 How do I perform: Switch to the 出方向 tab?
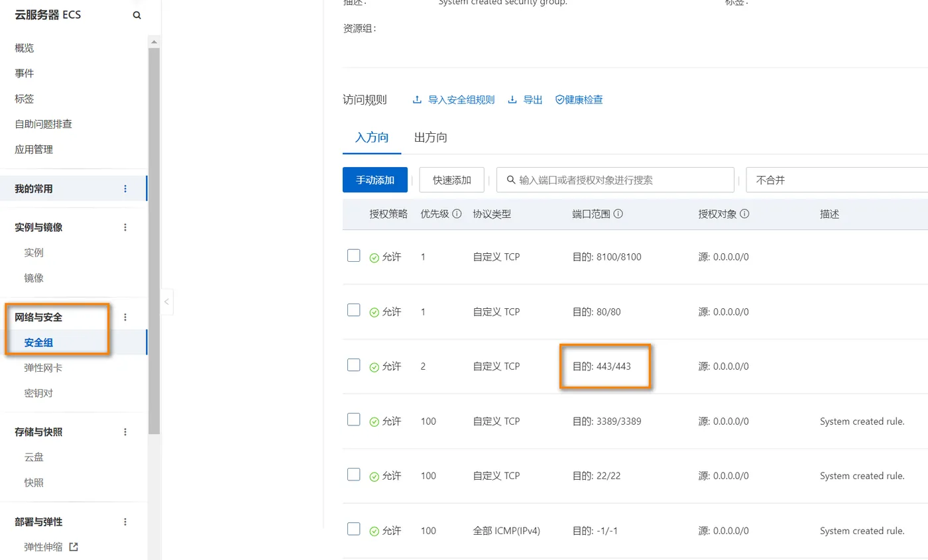431,138
